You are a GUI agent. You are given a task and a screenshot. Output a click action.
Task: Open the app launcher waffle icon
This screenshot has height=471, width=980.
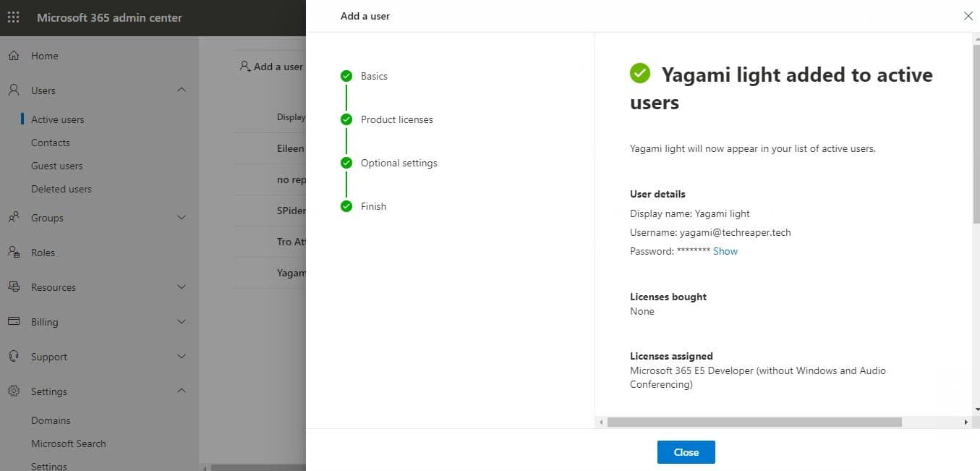(13, 17)
